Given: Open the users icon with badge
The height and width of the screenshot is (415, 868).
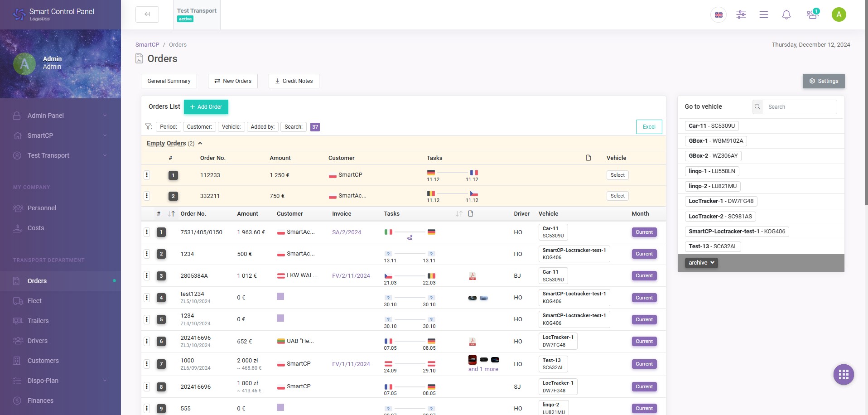Looking at the screenshot, I should [812, 15].
